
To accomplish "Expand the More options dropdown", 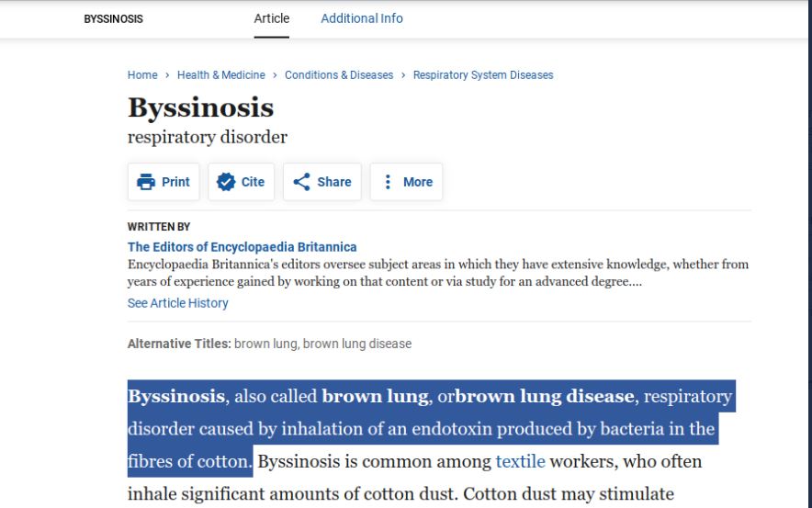I will (407, 182).
